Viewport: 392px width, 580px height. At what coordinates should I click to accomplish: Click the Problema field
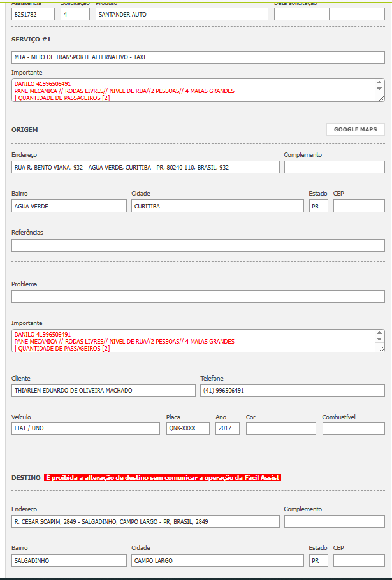click(198, 296)
